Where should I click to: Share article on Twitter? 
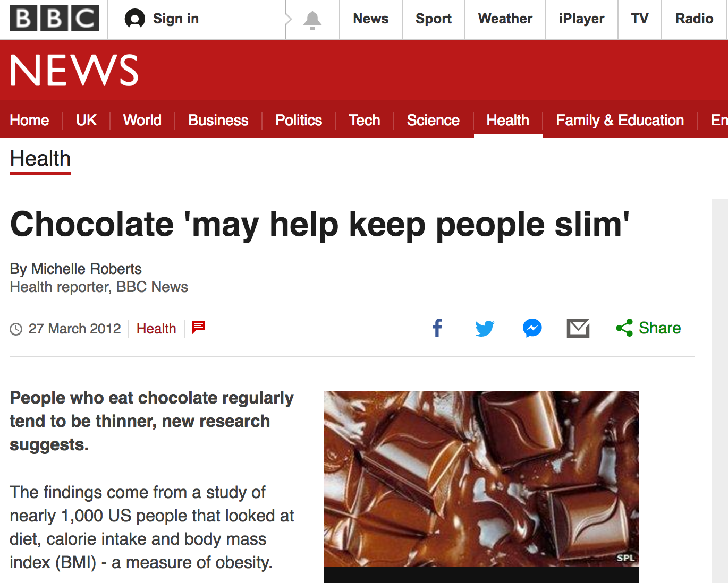485,328
